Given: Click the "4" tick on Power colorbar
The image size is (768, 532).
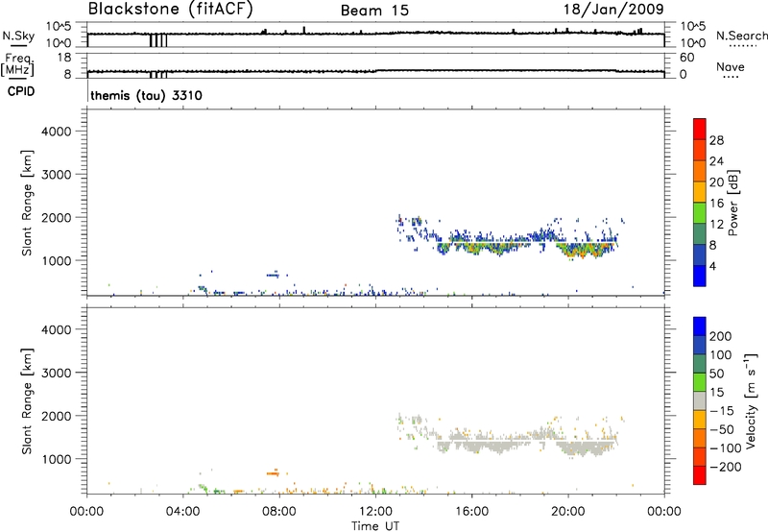Looking at the screenshot, I should click(x=712, y=266).
